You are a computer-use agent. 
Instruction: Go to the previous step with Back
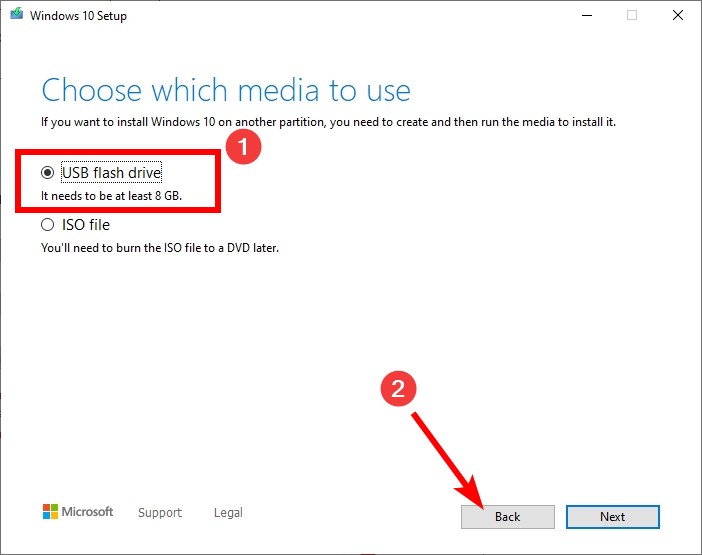[508, 517]
